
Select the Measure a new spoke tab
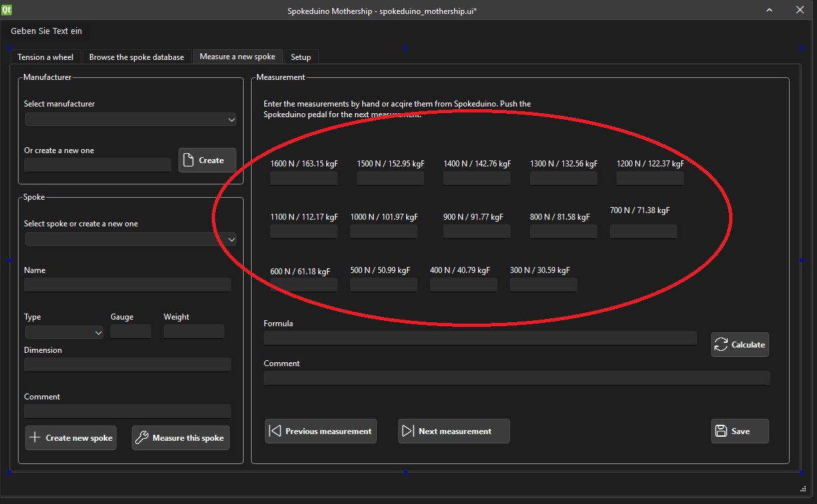(x=238, y=57)
